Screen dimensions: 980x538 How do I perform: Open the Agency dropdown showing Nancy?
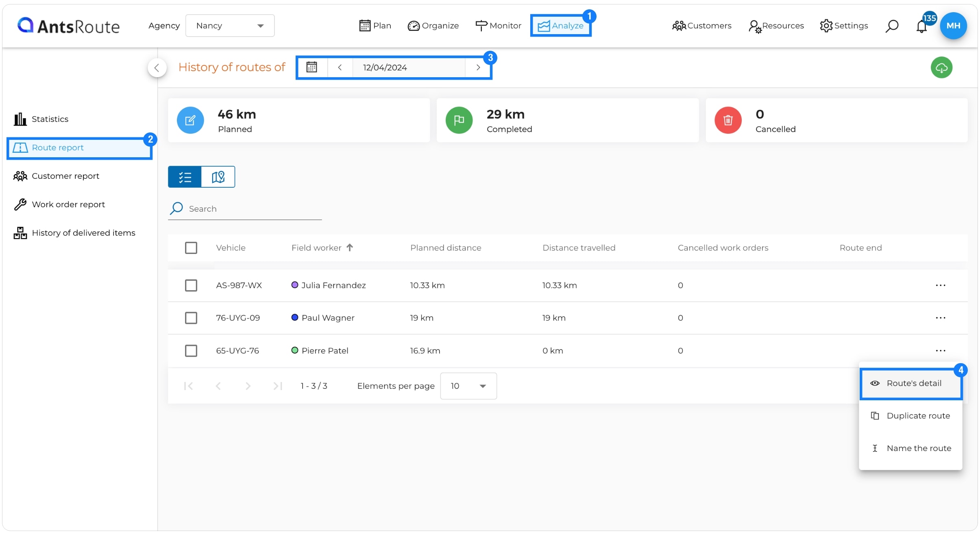click(x=230, y=26)
